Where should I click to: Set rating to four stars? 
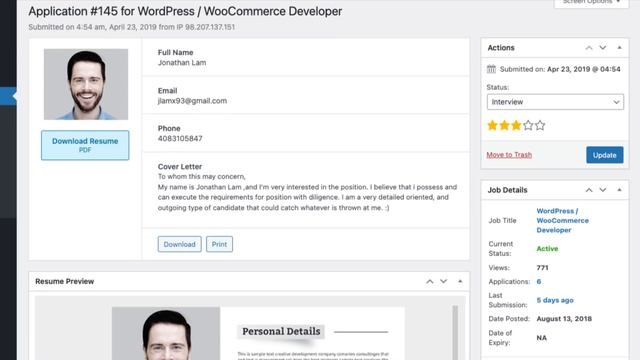click(528, 125)
